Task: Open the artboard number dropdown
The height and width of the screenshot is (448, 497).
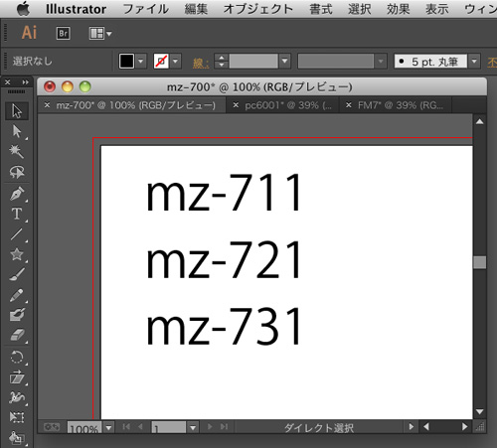Action: [x=193, y=427]
